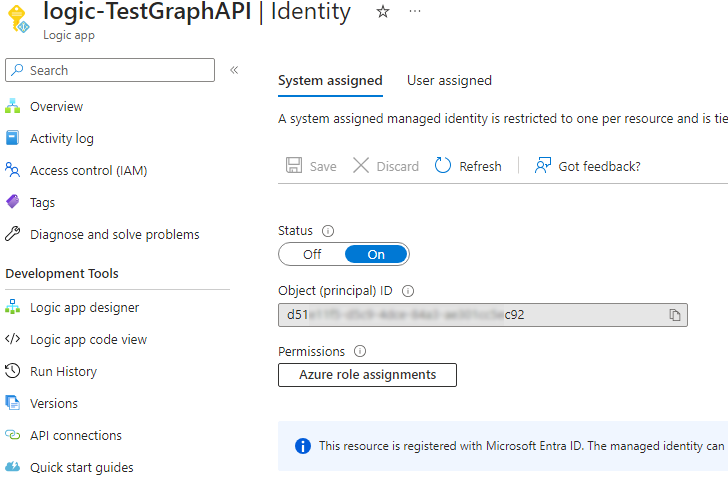The image size is (728, 496).
Task: Open Run History
Action: click(x=64, y=372)
